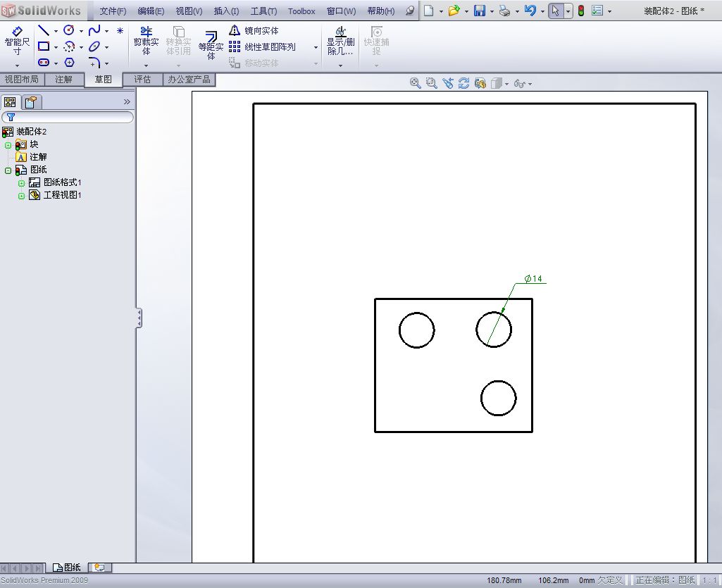Open the 窗口(W) menu
This screenshot has width=722, height=588.
[x=341, y=11]
